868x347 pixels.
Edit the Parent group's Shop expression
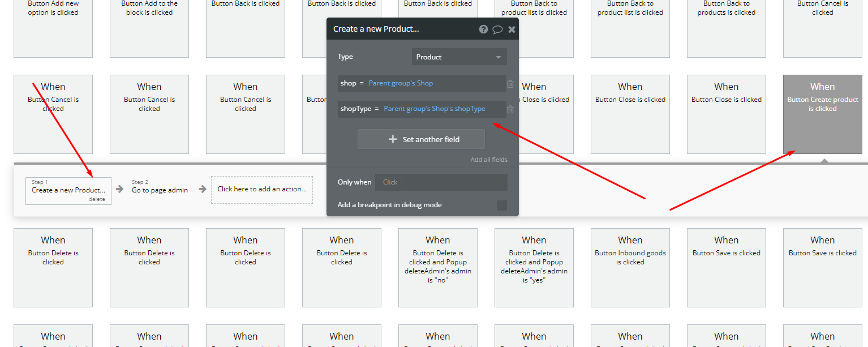pos(401,83)
